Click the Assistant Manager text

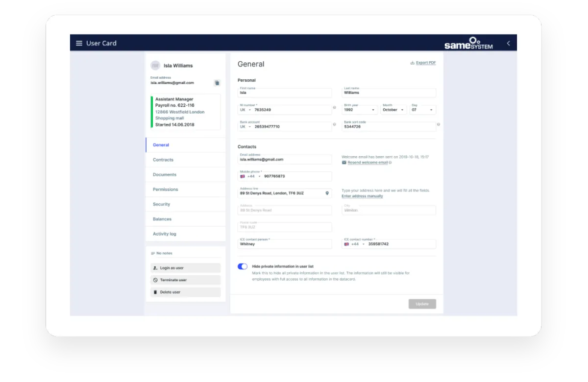[x=174, y=99]
